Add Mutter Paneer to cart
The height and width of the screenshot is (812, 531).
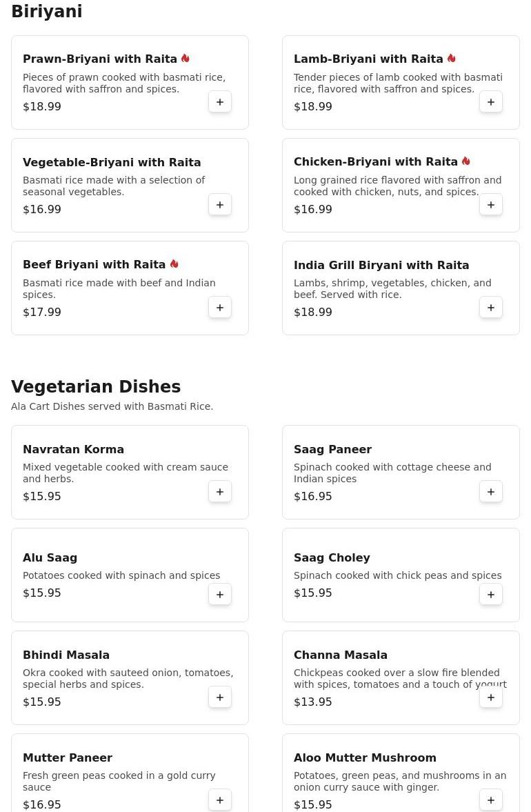(x=220, y=800)
